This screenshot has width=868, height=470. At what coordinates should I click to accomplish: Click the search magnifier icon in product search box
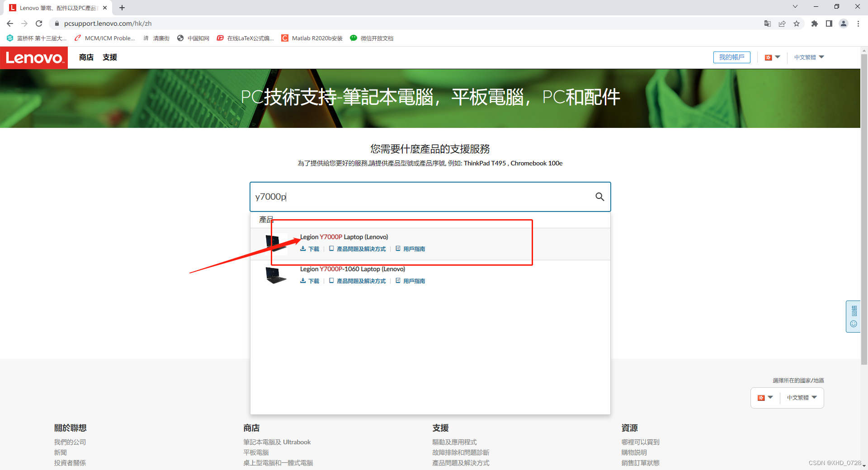[x=599, y=197]
